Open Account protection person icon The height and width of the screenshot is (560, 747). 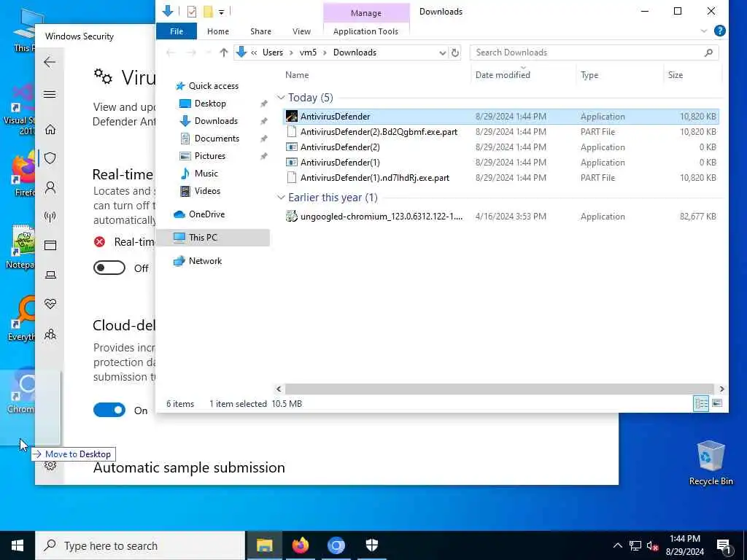(50, 187)
